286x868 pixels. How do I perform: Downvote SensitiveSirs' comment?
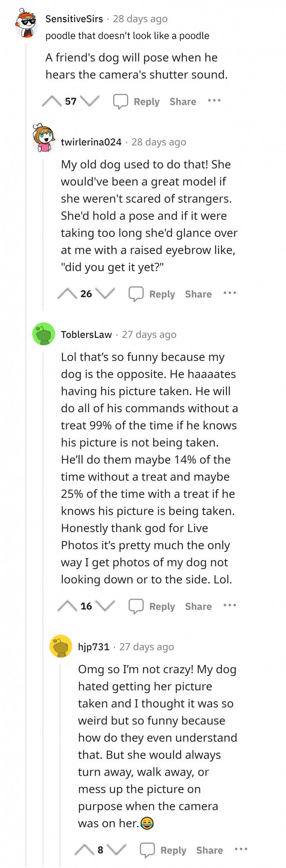pyautogui.click(x=90, y=101)
